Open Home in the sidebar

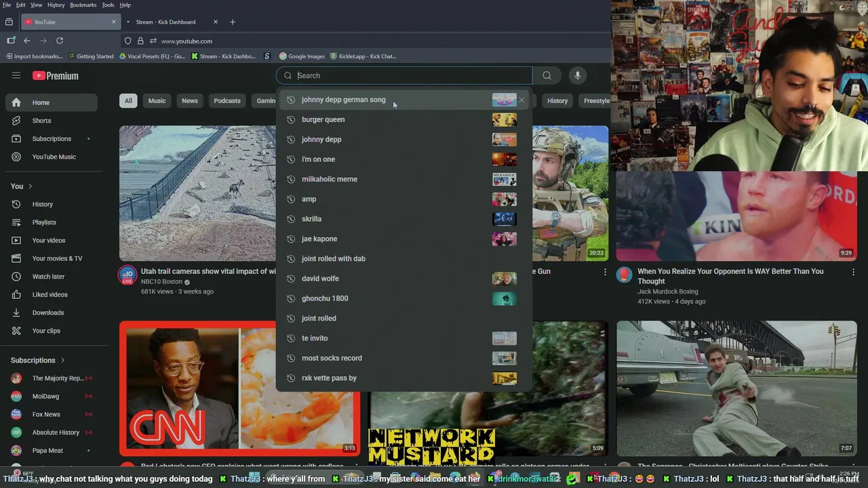[52, 102]
